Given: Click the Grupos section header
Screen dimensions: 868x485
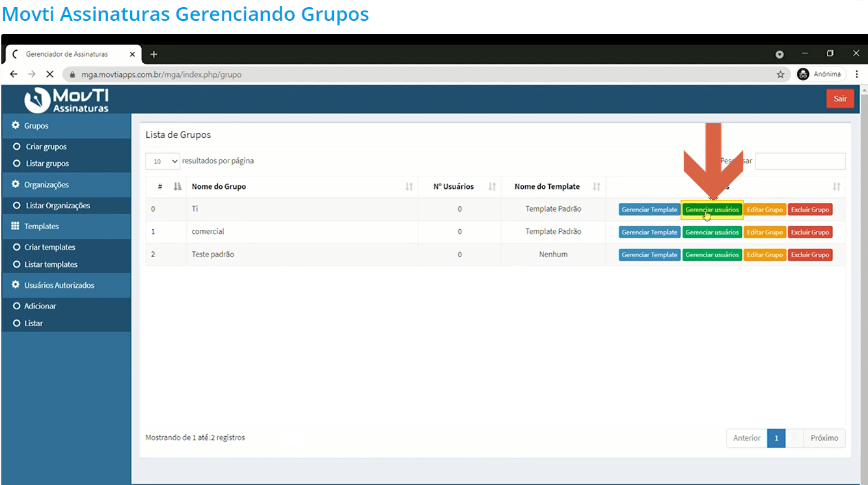Looking at the screenshot, I should pos(66,126).
